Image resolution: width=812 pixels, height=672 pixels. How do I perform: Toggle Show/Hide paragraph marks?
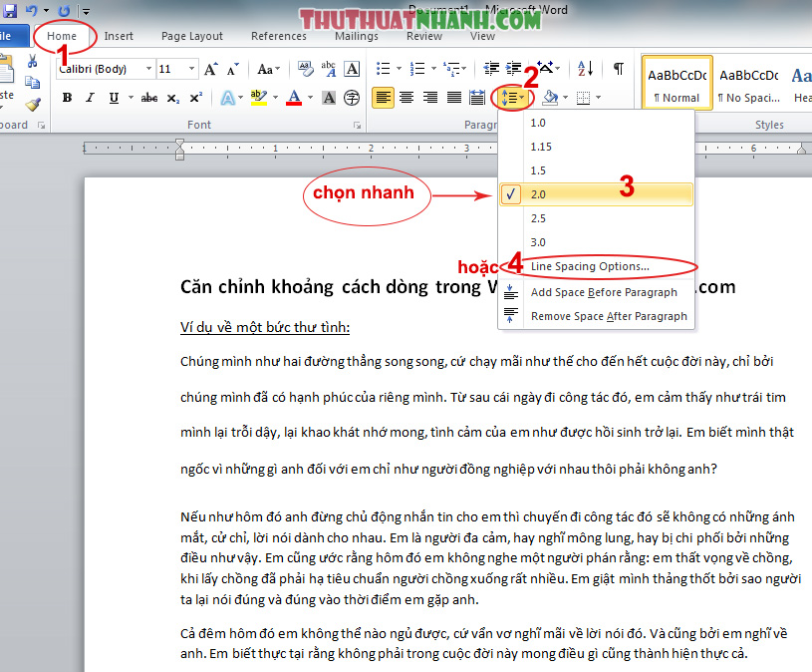tap(619, 69)
